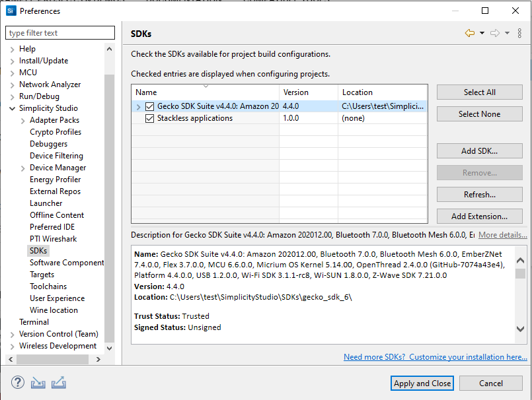532x400 pixels.
Task: Click the export preferences icon
Action: 59,382
